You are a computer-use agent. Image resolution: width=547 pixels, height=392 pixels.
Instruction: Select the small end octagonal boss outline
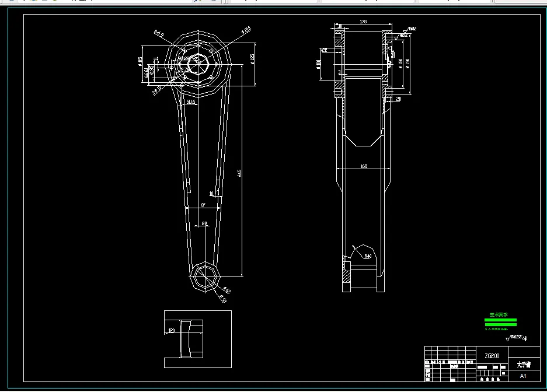(x=205, y=277)
